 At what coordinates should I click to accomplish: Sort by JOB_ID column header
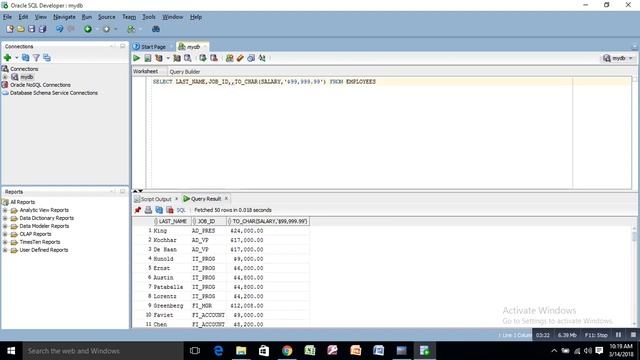point(208,221)
